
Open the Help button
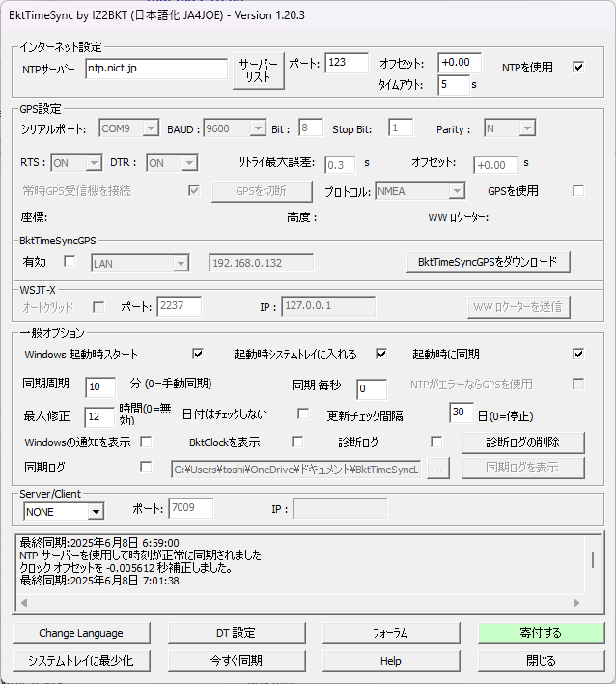(391, 661)
